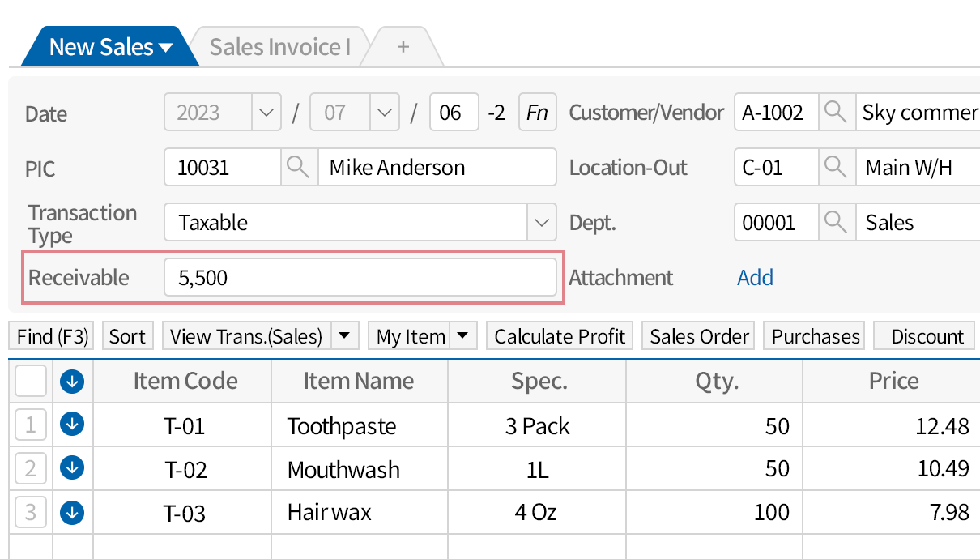The height and width of the screenshot is (559, 980).
Task: Open the year dropdown
Action: tap(266, 113)
